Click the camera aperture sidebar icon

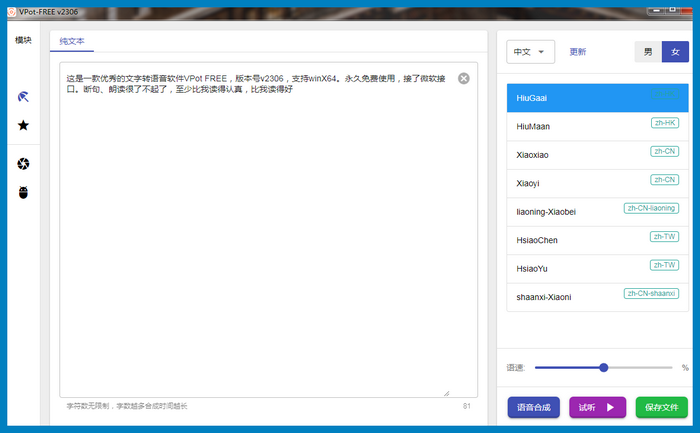[x=23, y=164]
